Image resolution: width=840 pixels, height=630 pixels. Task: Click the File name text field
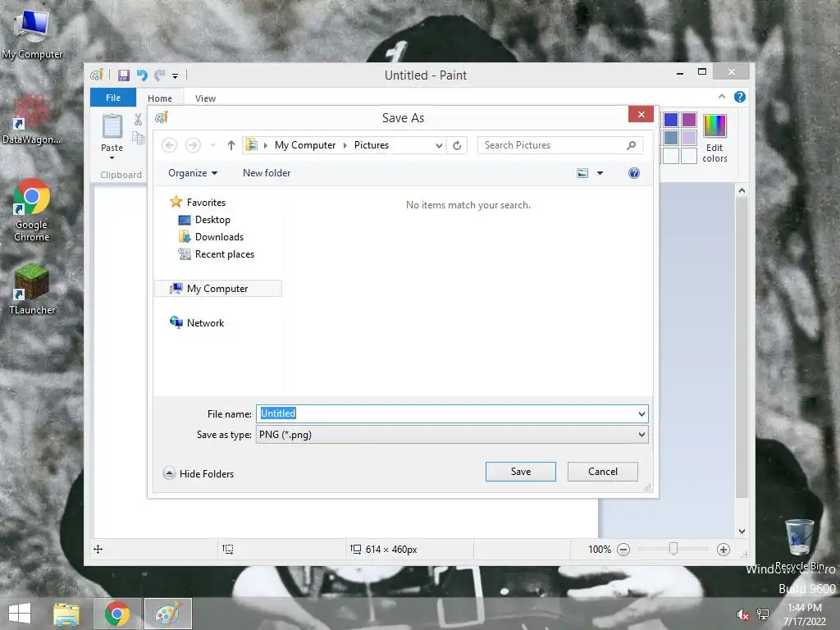click(446, 413)
